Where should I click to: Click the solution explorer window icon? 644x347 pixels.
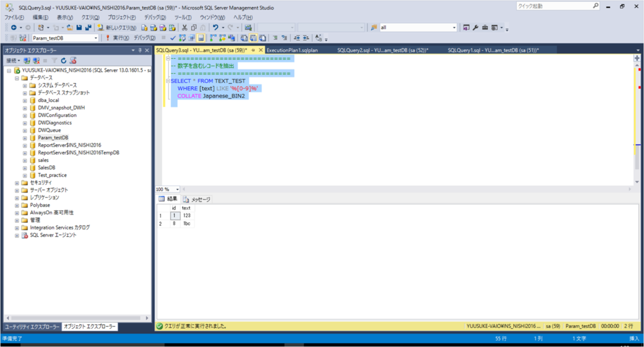point(466,28)
